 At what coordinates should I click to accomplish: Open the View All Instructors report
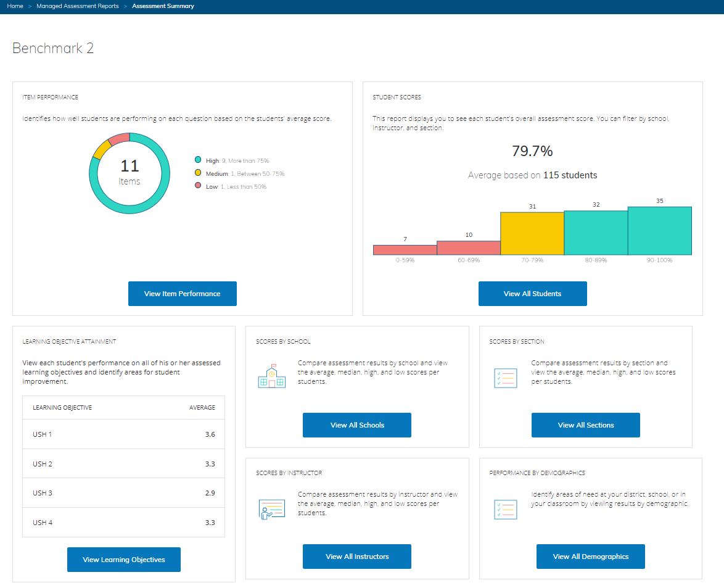[356, 557]
